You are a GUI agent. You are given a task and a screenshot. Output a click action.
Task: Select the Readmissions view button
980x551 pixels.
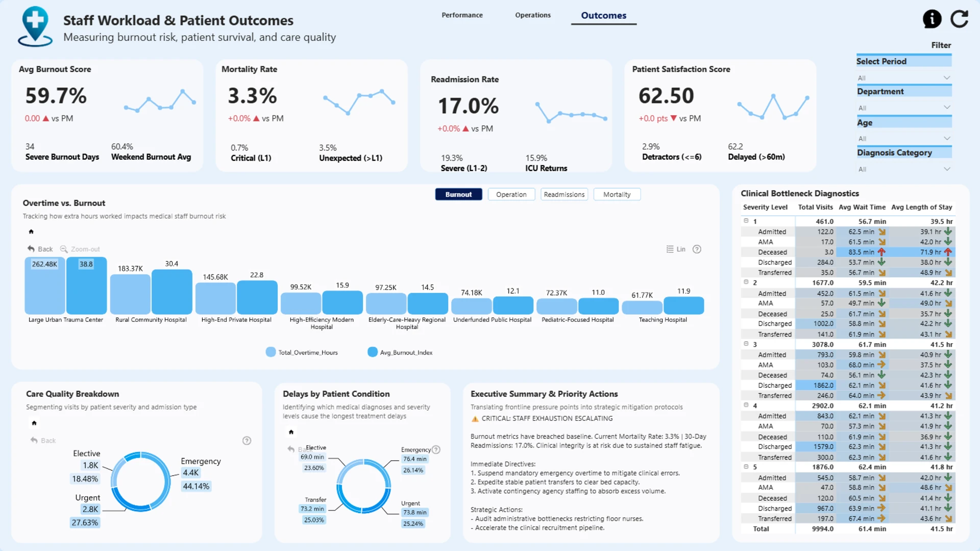pos(564,194)
